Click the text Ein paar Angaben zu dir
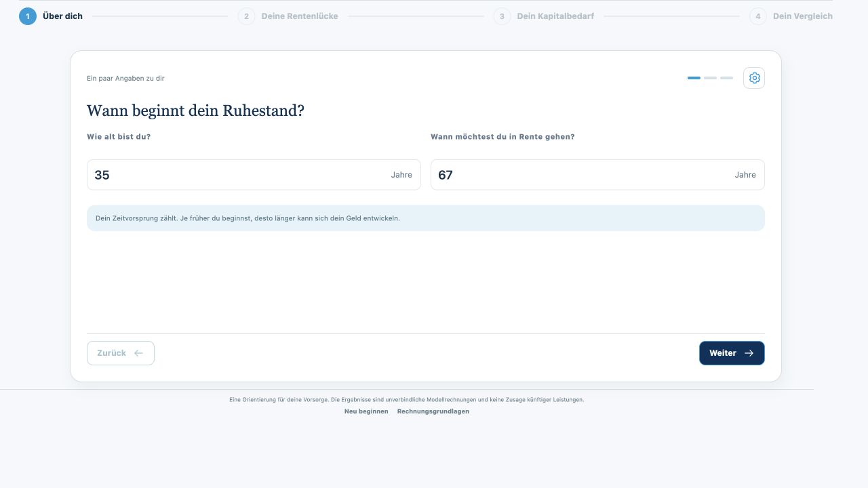This screenshot has height=488, width=868. pos(125,79)
